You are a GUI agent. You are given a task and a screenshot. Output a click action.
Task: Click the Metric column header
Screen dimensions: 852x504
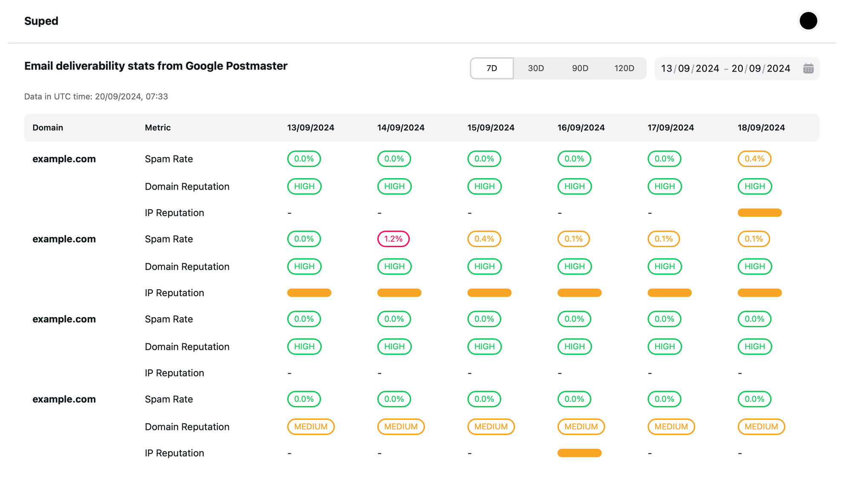(x=158, y=128)
